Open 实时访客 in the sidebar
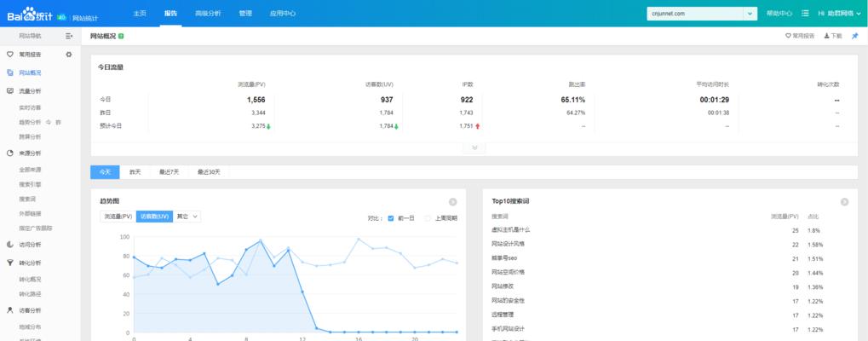Screen dimensions: 868x341 coord(30,107)
